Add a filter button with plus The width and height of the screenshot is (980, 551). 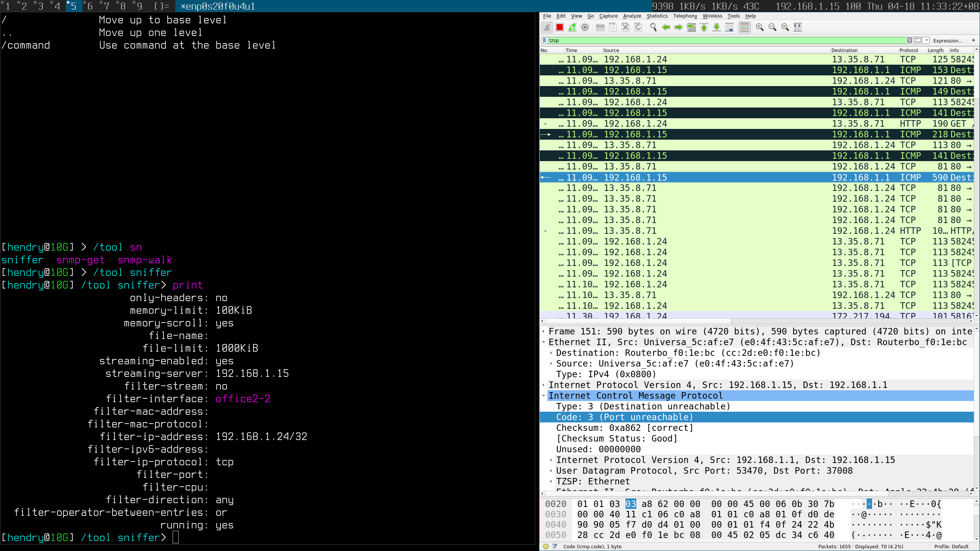pyautogui.click(x=973, y=40)
